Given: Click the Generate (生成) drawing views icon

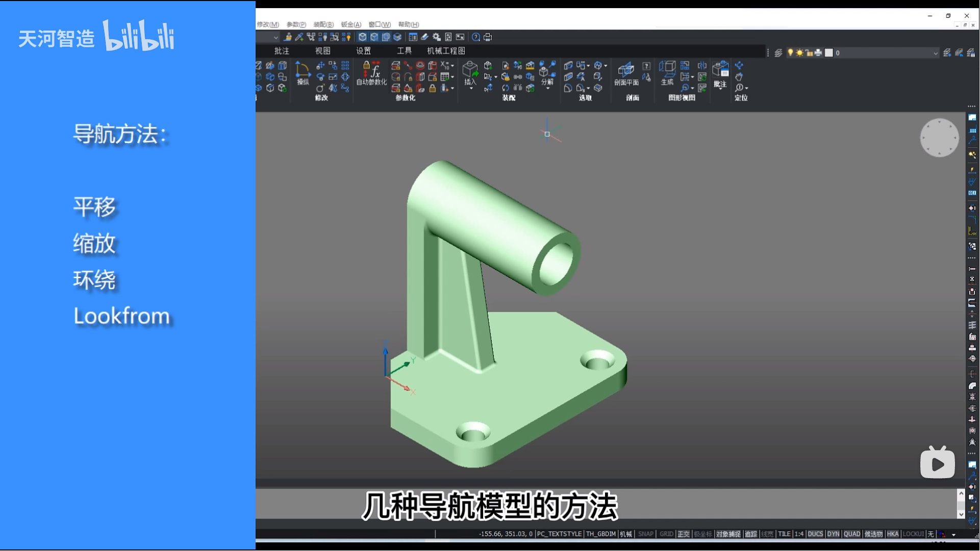Looking at the screenshot, I should click(667, 69).
